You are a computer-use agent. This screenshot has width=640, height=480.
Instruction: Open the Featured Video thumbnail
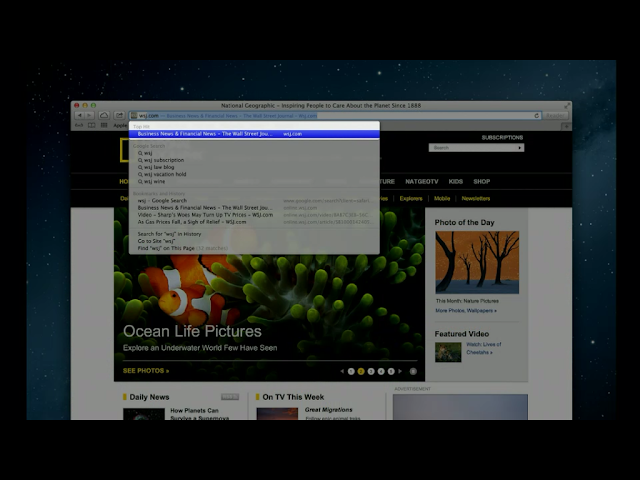pos(448,352)
